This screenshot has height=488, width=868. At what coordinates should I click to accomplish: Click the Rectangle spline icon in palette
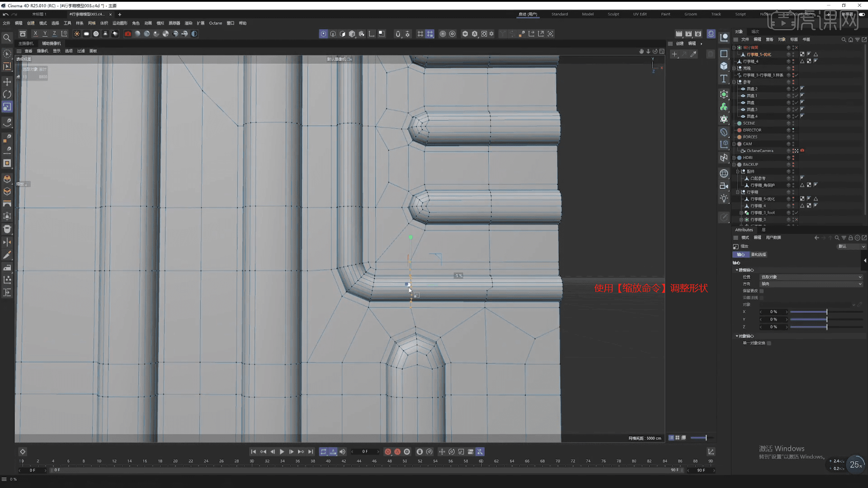pos(724,53)
